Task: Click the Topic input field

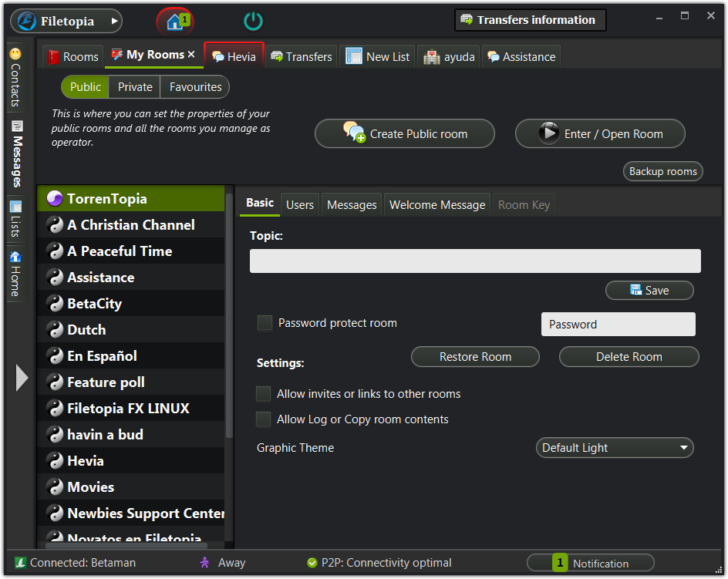Action: tap(475, 261)
